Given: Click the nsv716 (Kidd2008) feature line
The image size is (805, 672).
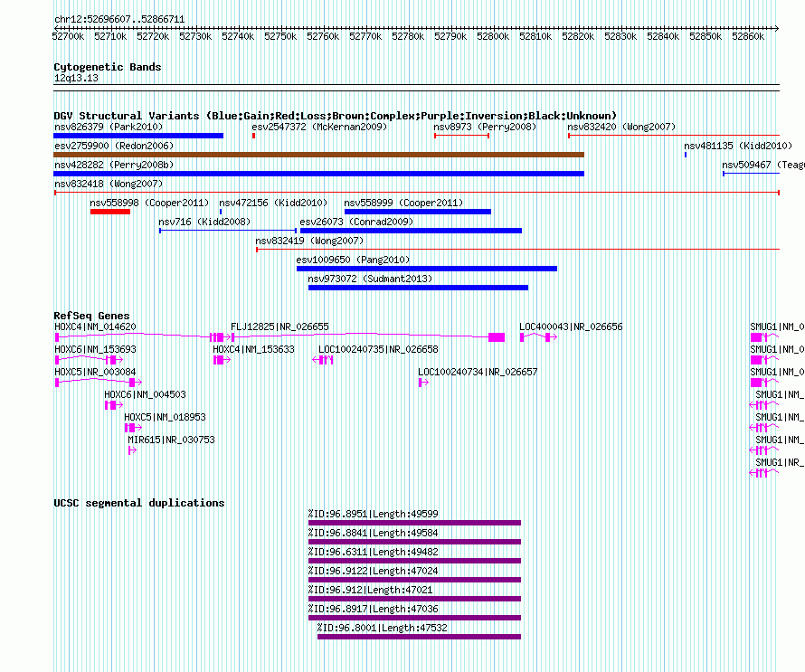Looking at the screenshot, I should click(228, 231).
